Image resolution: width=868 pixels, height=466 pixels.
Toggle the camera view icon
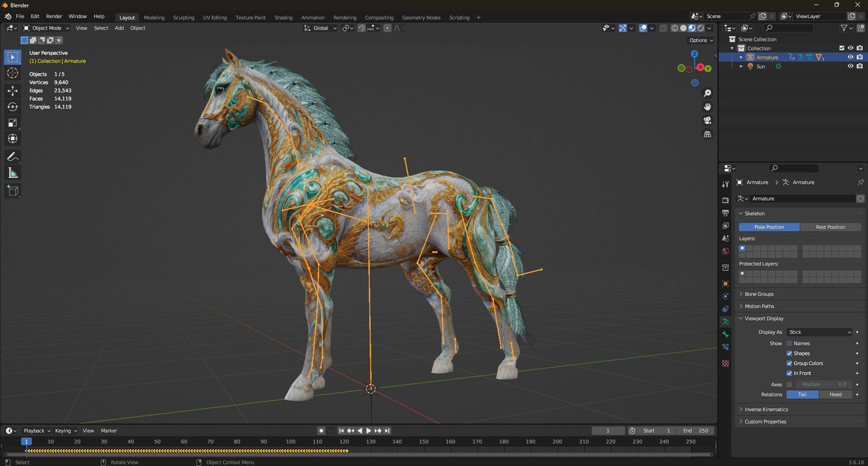coord(707,120)
